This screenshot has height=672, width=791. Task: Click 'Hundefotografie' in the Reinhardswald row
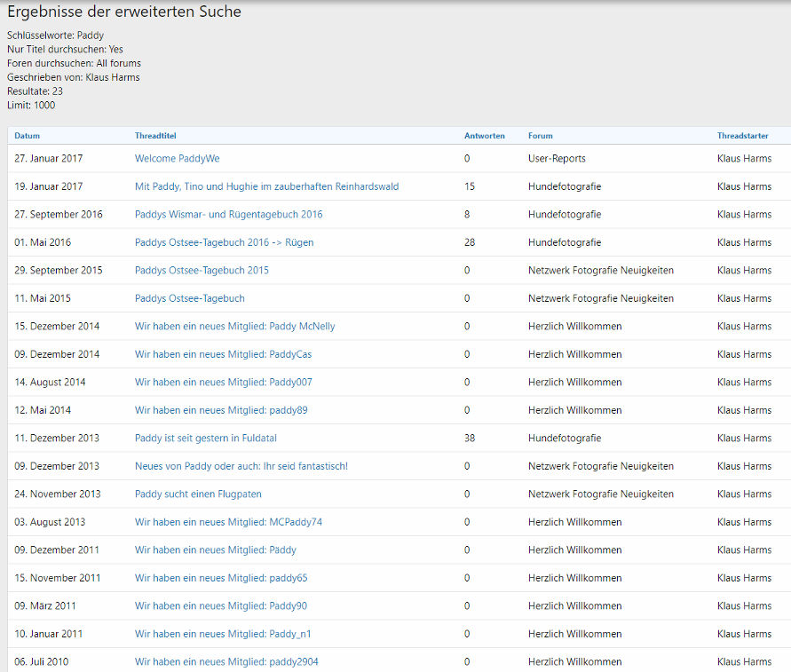point(565,186)
